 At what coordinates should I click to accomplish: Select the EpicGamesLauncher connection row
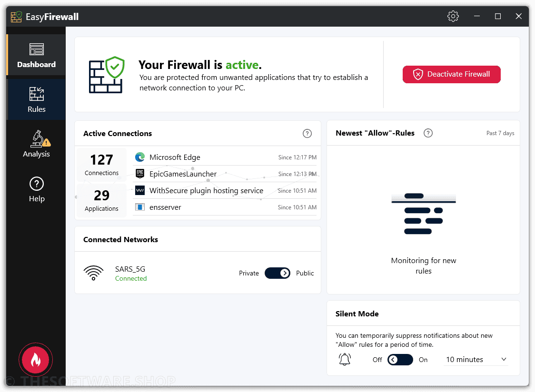click(225, 174)
